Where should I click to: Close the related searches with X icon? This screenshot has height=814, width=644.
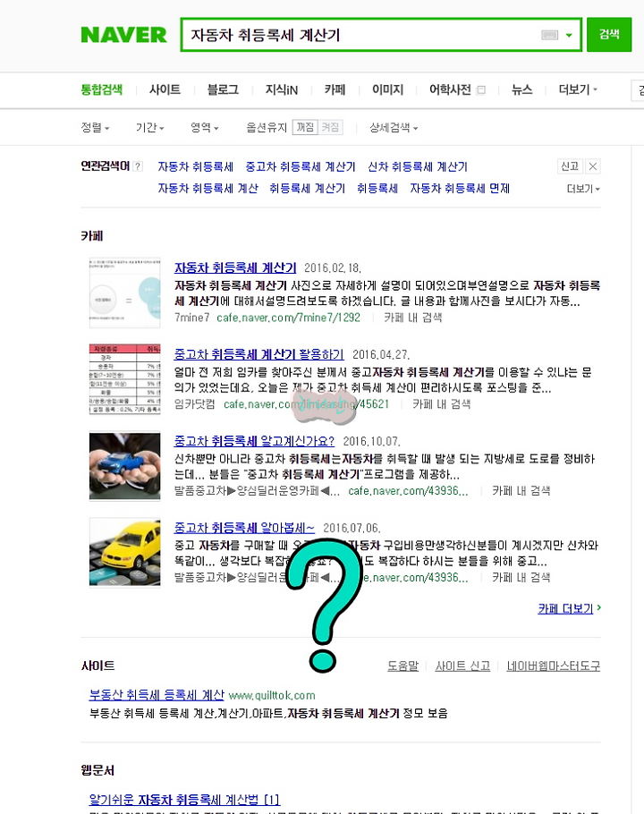click(593, 166)
